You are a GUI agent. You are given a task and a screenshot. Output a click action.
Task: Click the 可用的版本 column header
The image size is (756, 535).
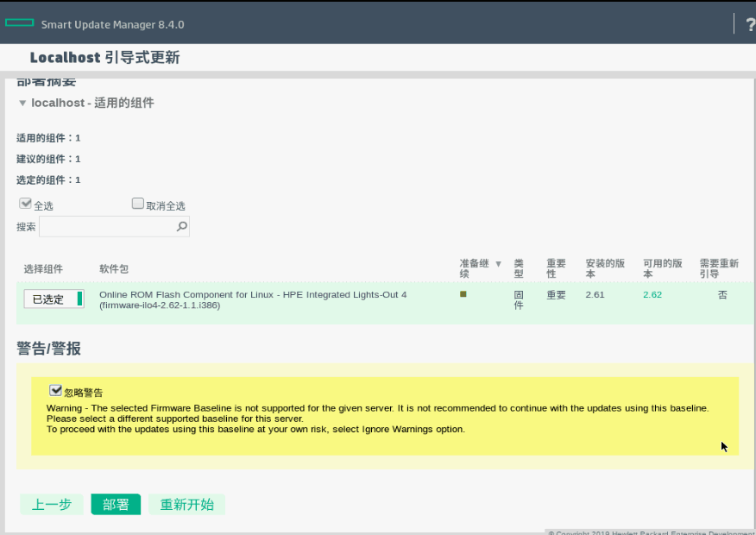tap(663, 268)
